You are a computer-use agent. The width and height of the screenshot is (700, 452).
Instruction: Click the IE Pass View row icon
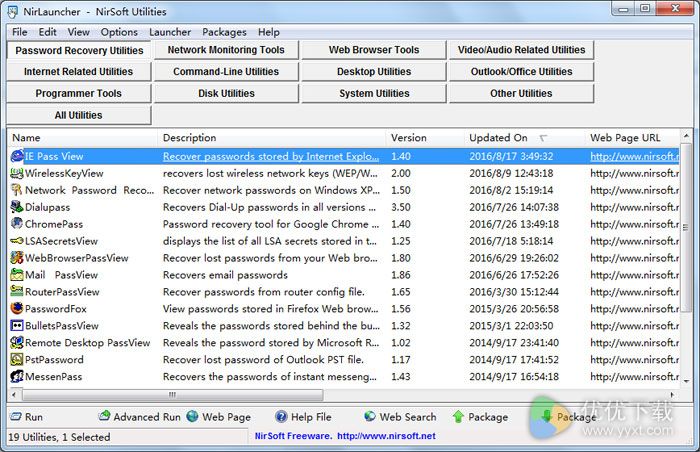click(17, 156)
